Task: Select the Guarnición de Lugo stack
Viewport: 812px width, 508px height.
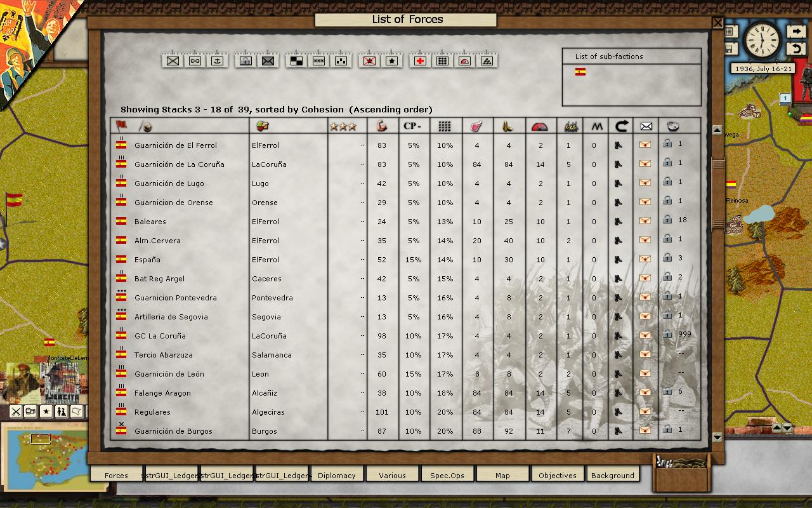Action: 169,184
